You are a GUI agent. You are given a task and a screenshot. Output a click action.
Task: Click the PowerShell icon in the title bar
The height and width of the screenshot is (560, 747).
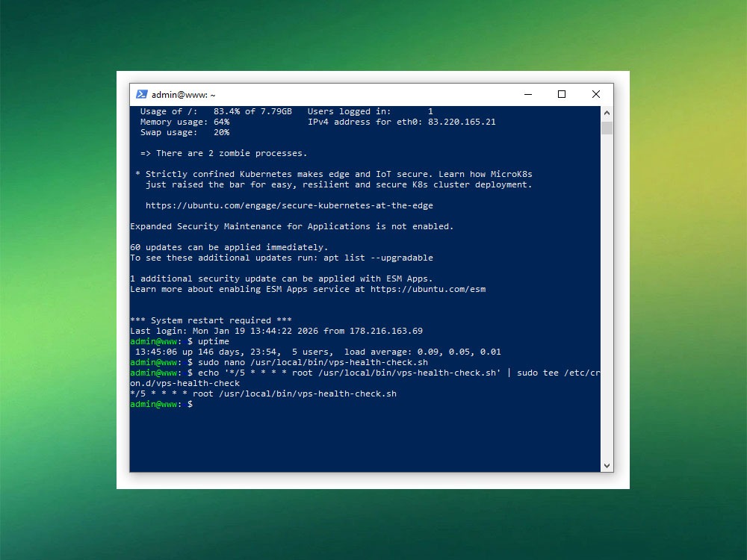[x=141, y=95]
